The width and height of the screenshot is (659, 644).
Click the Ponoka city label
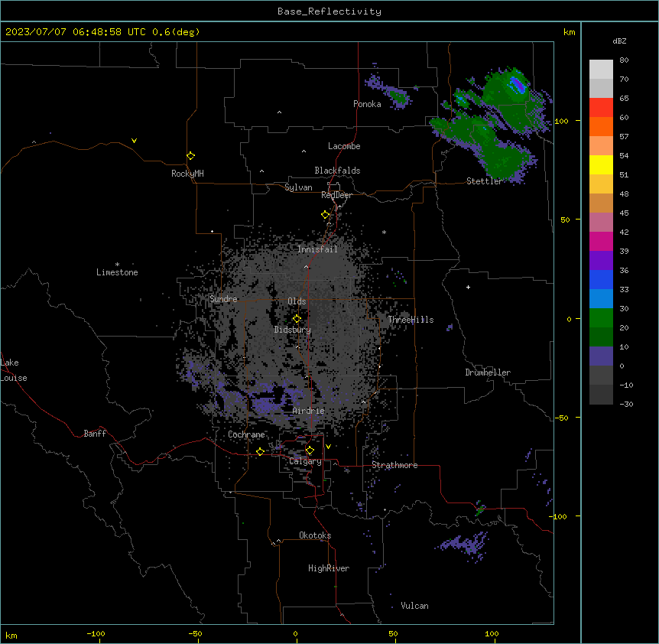[x=367, y=104]
